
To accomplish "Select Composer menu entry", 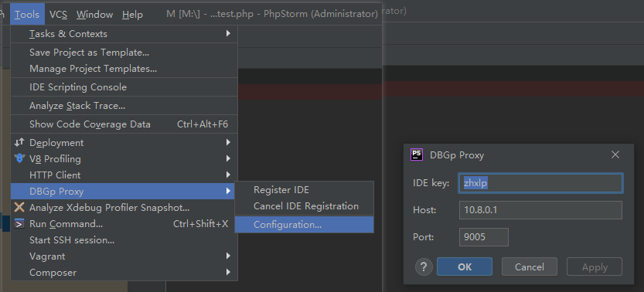I will click(124, 273).
